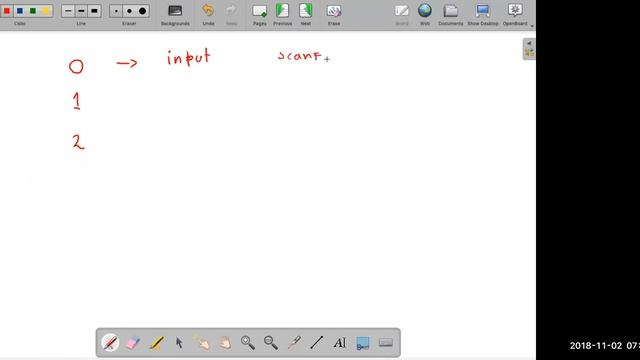Viewport: 640px width, 360px height.
Task: Select the arrow Selector tool
Action: coord(179,342)
